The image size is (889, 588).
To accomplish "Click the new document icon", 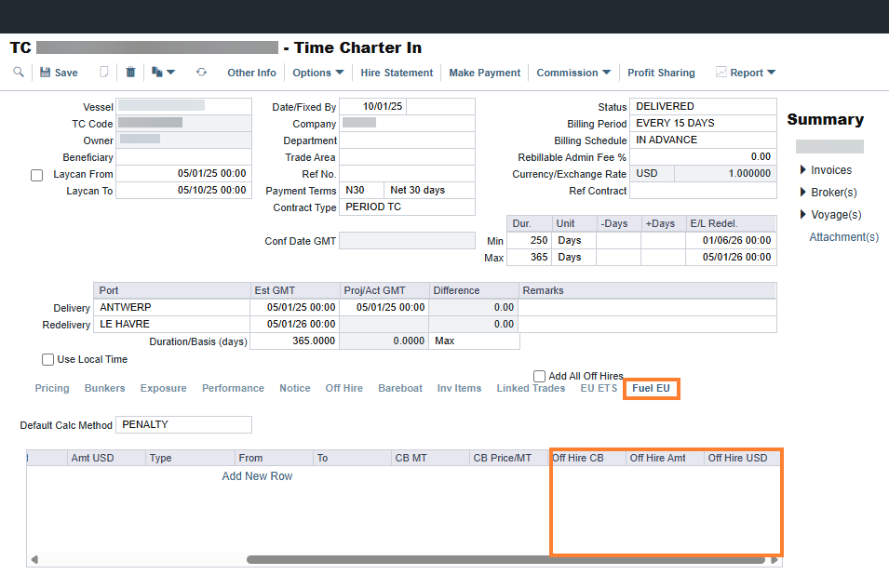I will coord(103,72).
